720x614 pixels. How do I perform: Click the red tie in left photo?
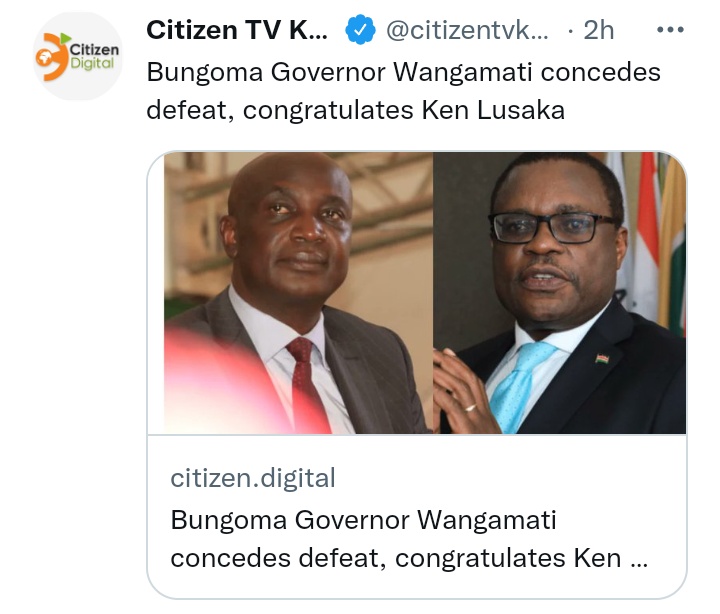coord(306,382)
